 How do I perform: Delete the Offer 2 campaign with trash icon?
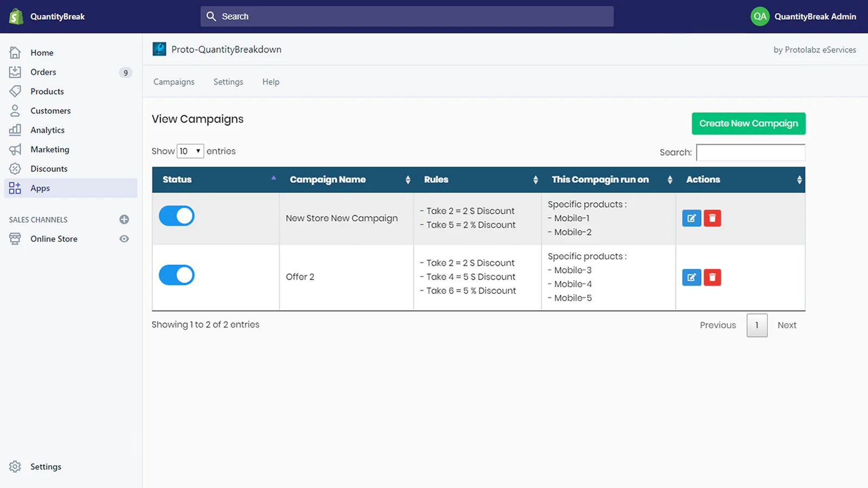pos(712,278)
